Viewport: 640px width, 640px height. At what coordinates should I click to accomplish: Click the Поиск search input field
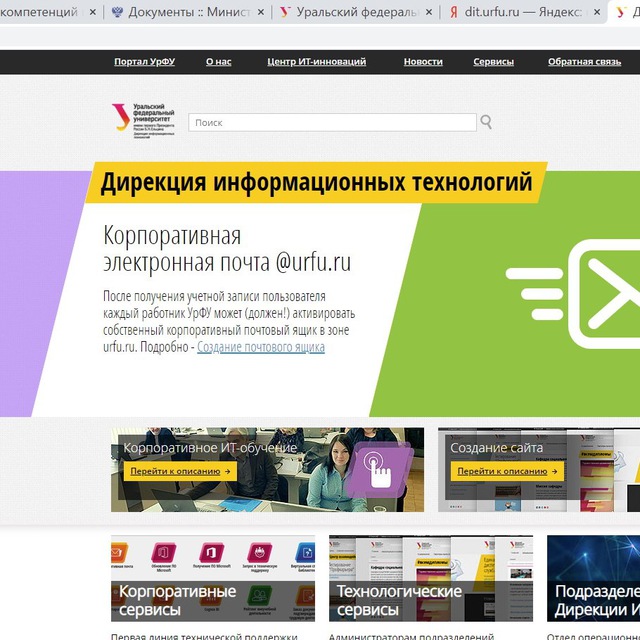(332, 122)
